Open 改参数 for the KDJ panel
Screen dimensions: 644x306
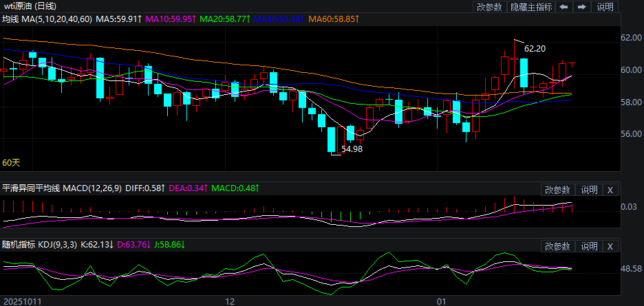(x=557, y=246)
